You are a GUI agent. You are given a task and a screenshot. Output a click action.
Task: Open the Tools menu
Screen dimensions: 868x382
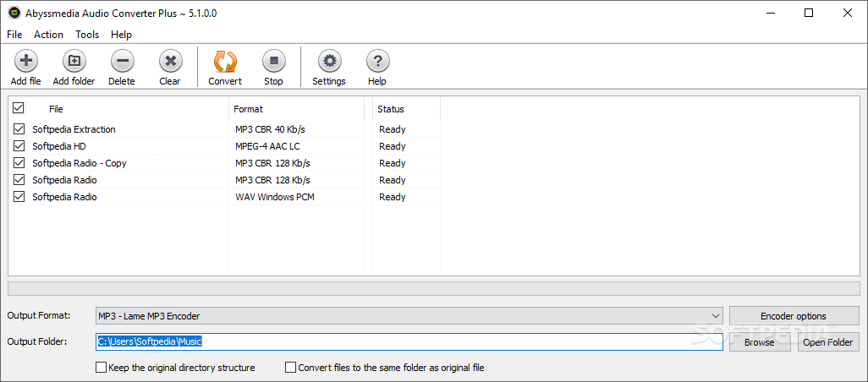tap(87, 35)
